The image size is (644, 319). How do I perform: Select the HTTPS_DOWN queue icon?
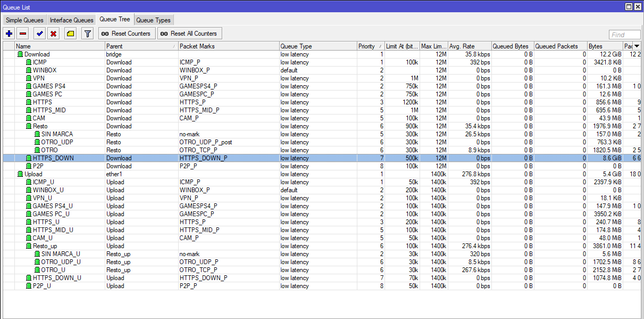[x=29, y=158]
